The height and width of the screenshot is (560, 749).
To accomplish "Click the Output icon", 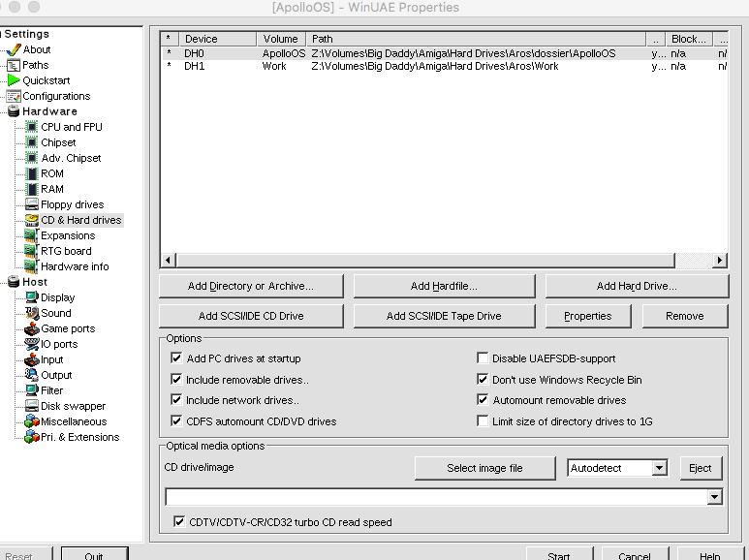I will click(32, 375).
